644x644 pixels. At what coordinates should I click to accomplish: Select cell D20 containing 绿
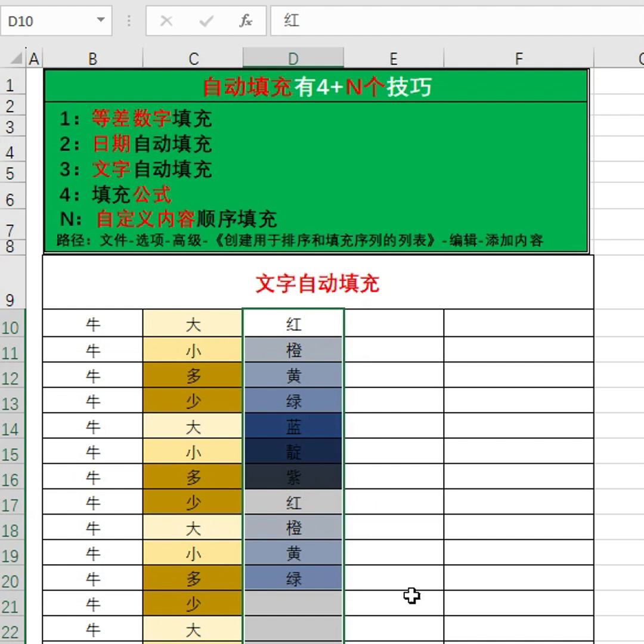[293, 578]
